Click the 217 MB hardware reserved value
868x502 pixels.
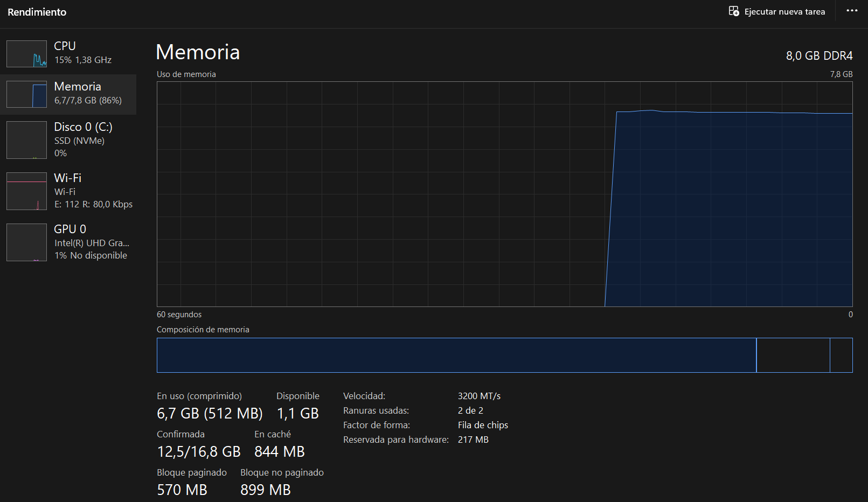point(473,440)
